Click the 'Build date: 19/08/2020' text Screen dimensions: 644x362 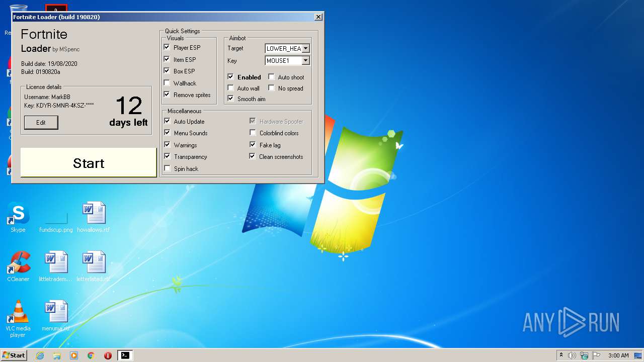tap(49, 64)
